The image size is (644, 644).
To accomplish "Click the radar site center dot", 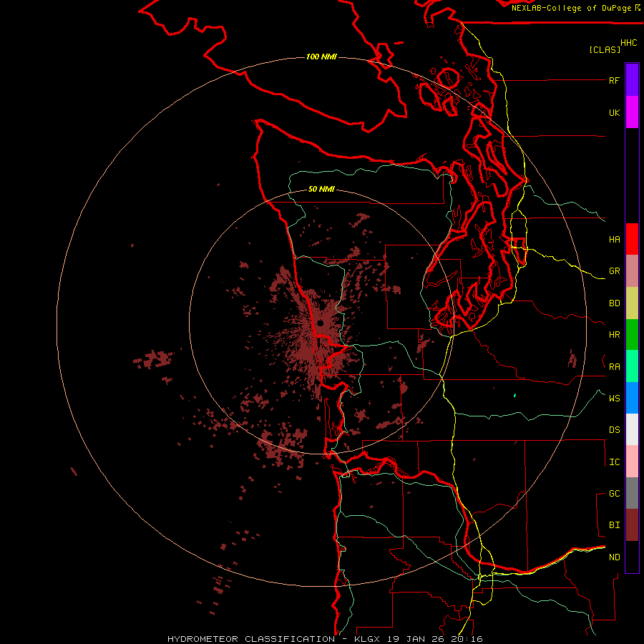I will click(321, 323).
